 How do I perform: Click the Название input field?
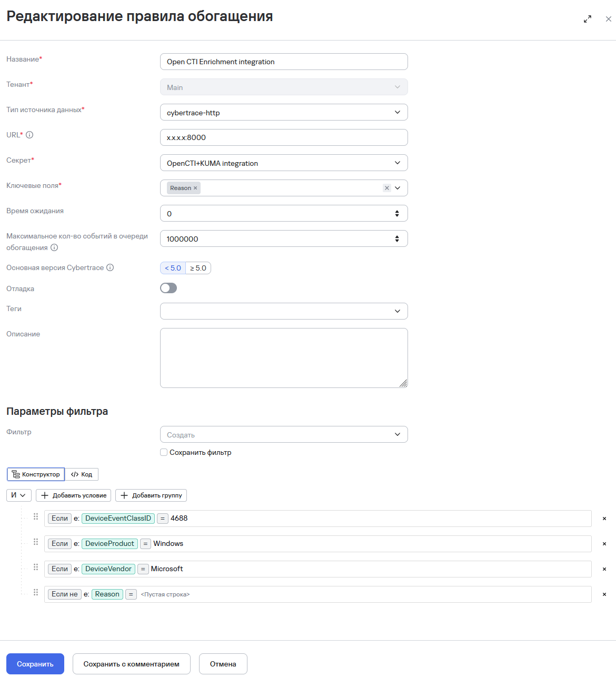pyautogui.click(x=284, y=62)
